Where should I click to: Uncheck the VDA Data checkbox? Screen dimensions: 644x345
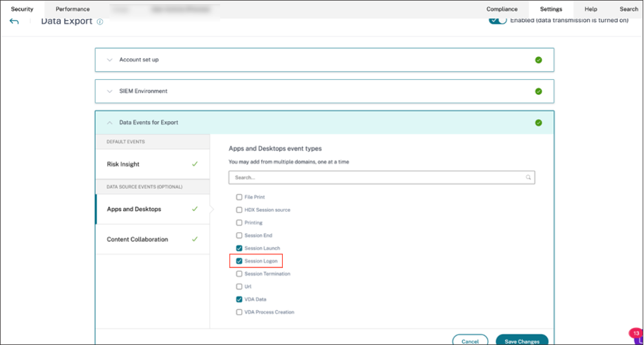(x=239, y=300)
